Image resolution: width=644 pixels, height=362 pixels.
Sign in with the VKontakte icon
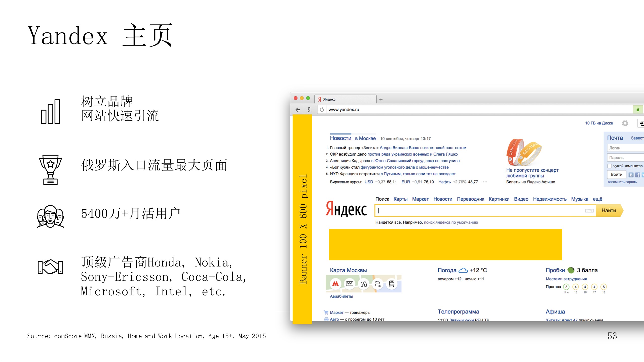click(631, 175)
